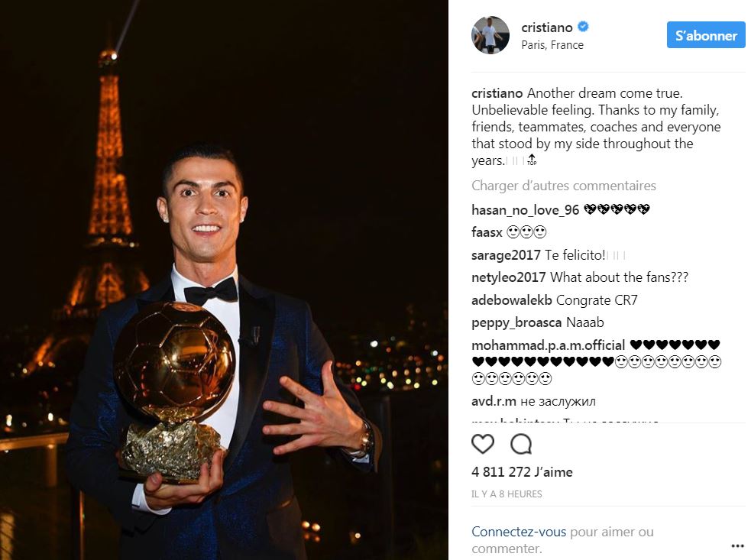View the 4 811 272 J'aime likes count
Screen dimensions: 751x560
522,472
